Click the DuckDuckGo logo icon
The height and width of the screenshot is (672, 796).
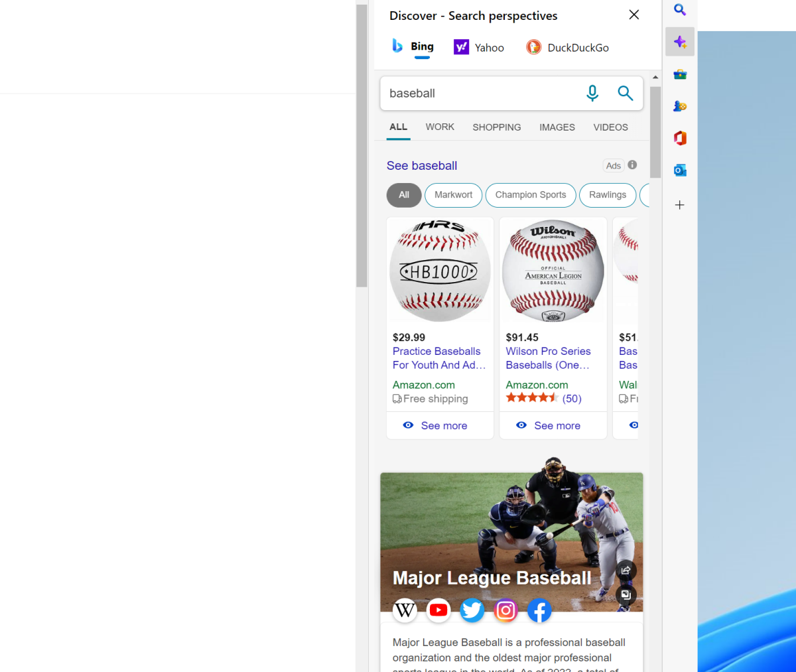(533, 47)
